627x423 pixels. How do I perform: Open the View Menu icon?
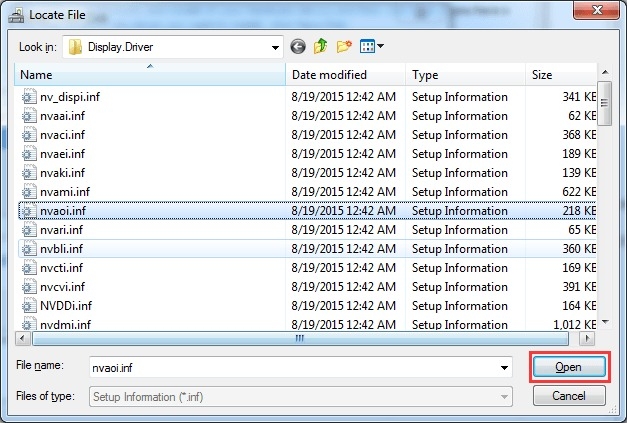pos(367,46)
